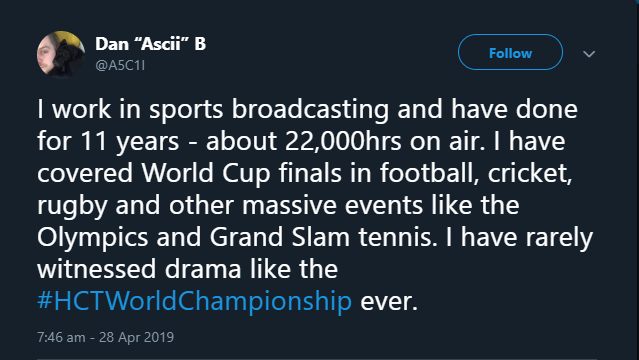Open the @A5C1I handle link
The width and height of the screenshot is (639, 360).
click(120, 65)
